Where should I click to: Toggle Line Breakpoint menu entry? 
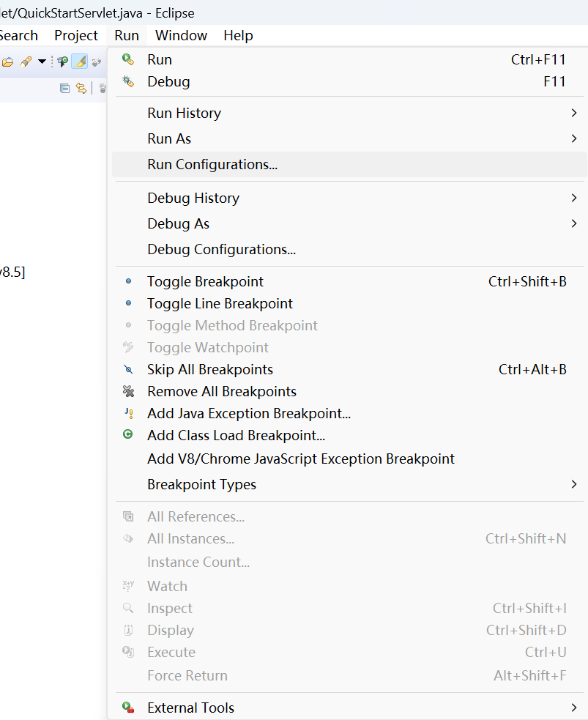pos(220,303)
